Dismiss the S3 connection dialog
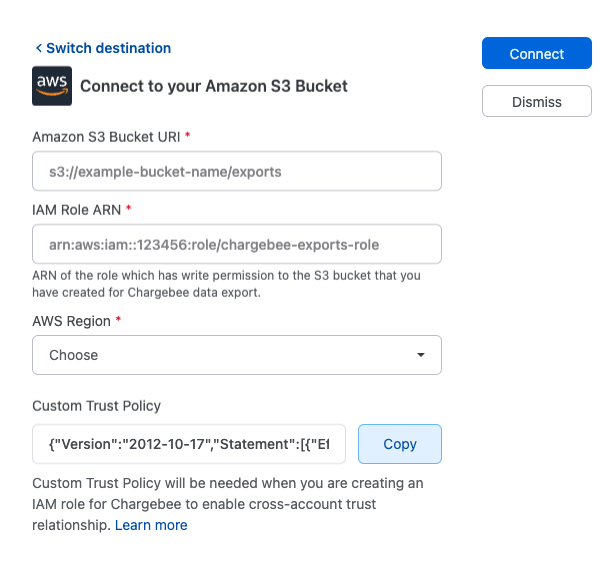This screenshot has height=568, width=613. 536,101
